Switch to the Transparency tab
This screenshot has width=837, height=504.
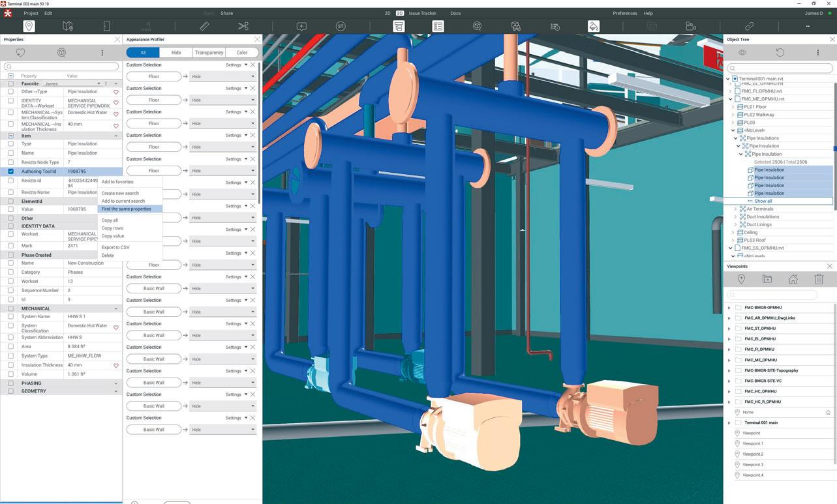pos(209,53)
